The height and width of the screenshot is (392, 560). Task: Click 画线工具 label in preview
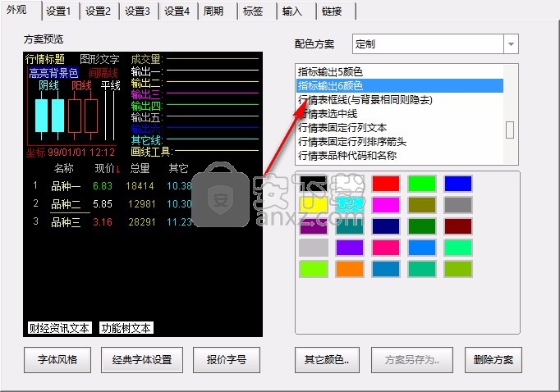151,152
